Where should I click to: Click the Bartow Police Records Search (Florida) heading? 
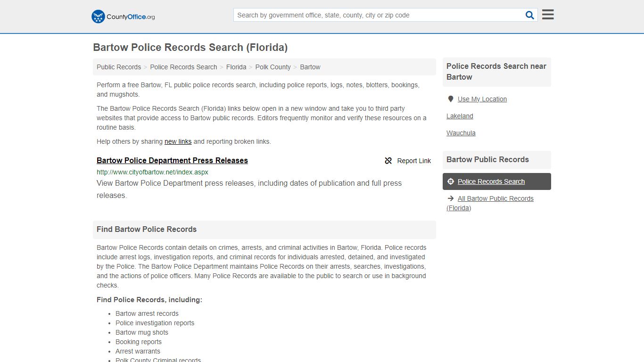pyautogui.click(x=190, y=47)
